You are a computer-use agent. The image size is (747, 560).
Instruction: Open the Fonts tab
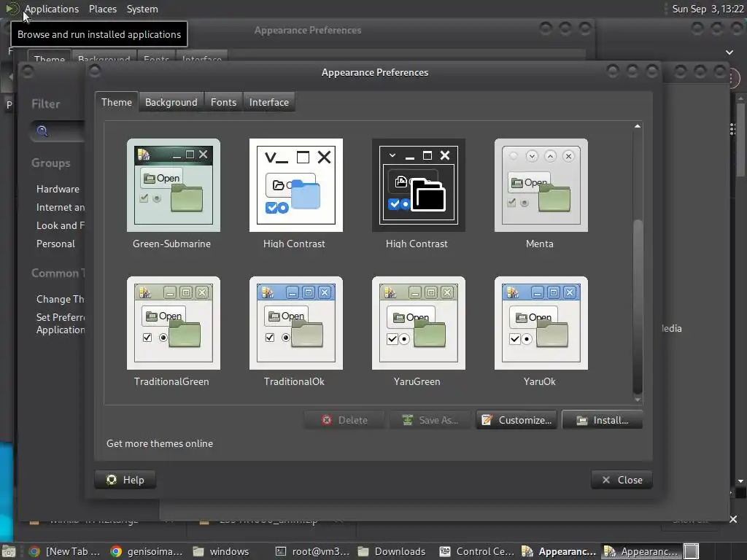(223, 102)
